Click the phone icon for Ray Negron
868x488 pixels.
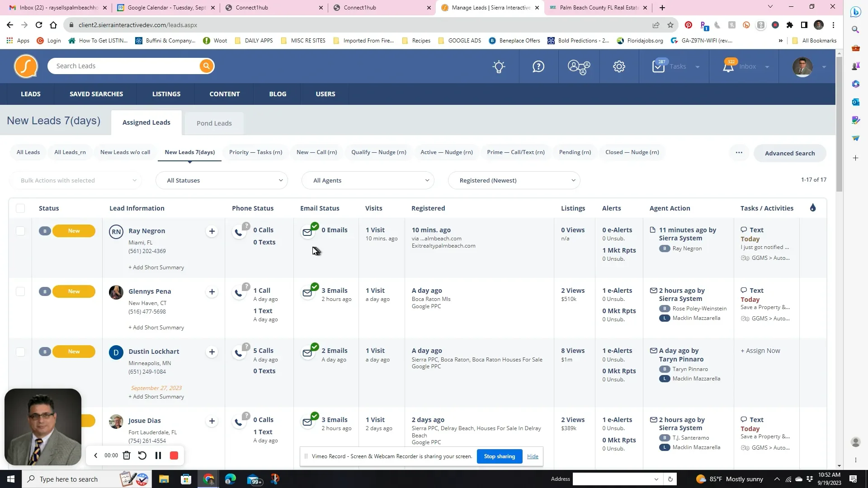[238, 233]
